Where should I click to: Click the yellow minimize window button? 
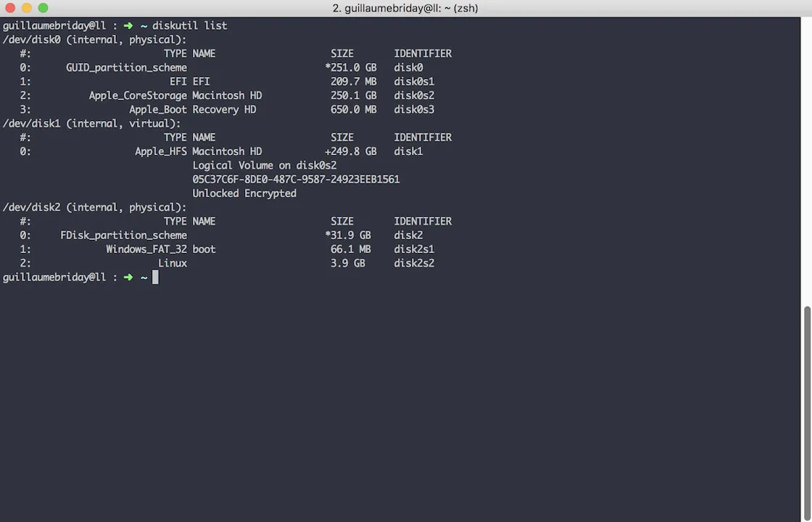point(26,8)
